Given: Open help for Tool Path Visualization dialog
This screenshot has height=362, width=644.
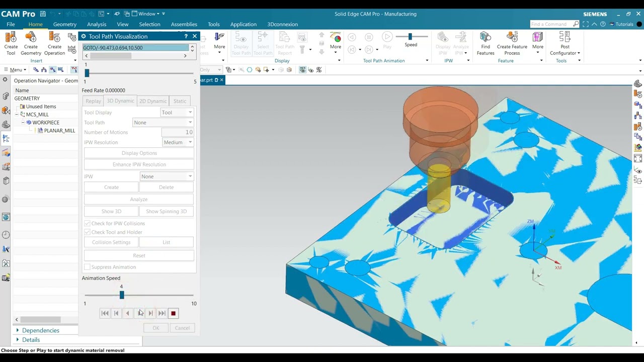Looking at the screenshot, I should tap(186, 36).
